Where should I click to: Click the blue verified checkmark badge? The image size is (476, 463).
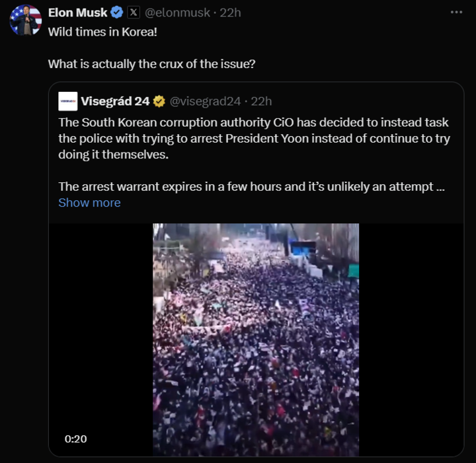click(117, 12)
